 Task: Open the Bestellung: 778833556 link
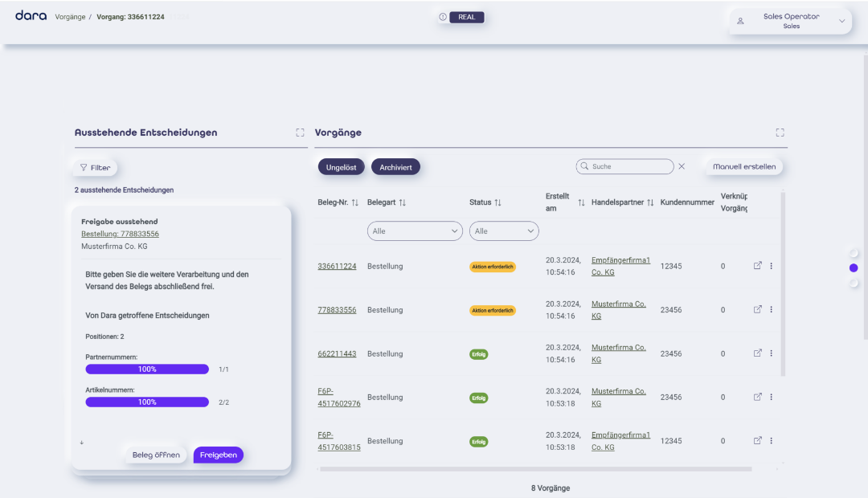click(x=120, y=234)
